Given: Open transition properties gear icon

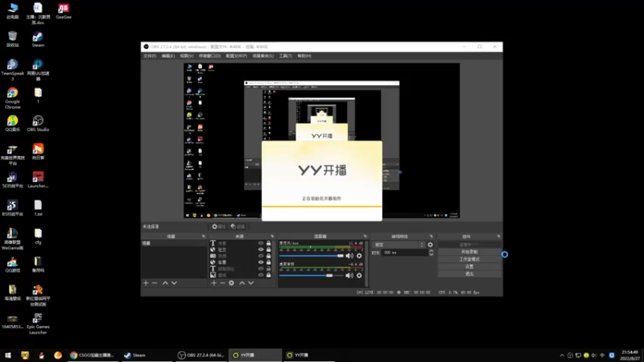Looking at the screenshot, I should pyautogui.click(x=430, y=245).
